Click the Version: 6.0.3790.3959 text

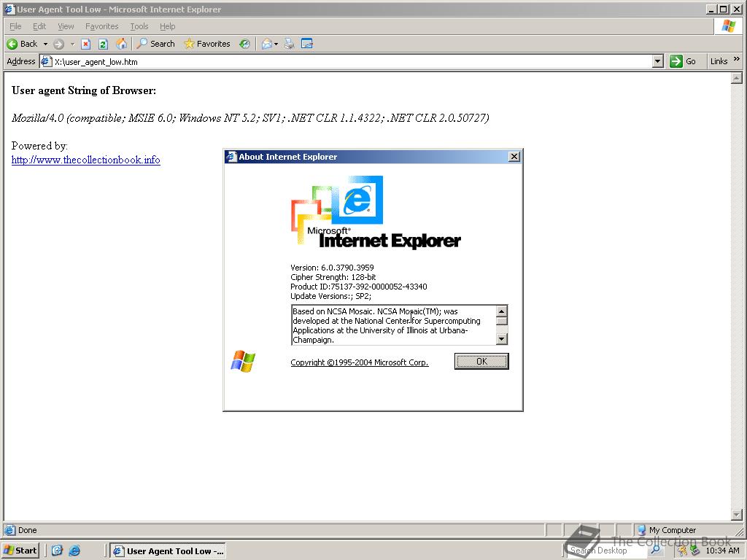[x=332, y=268]
